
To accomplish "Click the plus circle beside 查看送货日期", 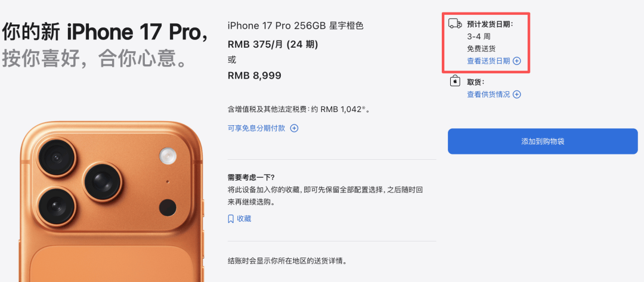I will click(516, 61).
